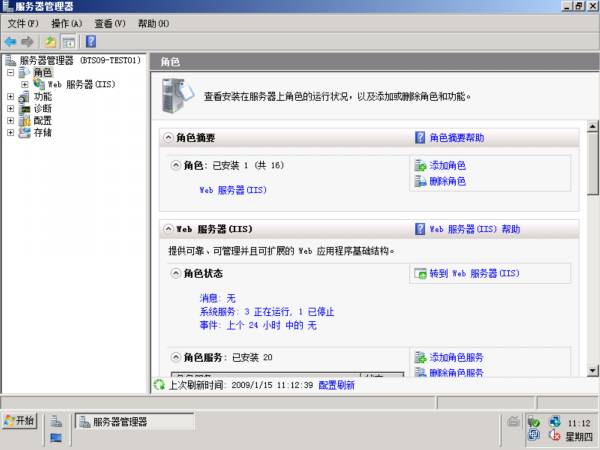The image size is (600, 450).
Task: Click the 配置刷新 link
Action: tap(337, 385)
